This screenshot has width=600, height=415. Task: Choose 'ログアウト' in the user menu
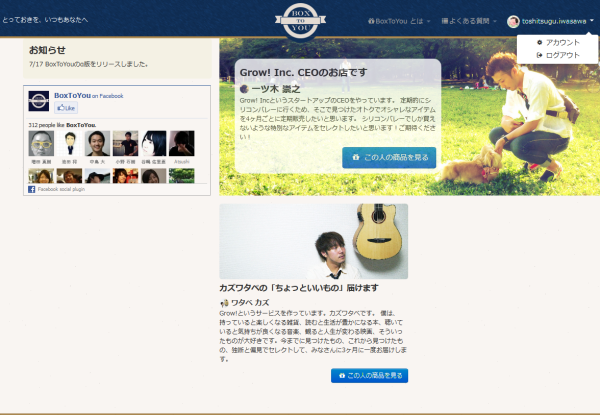point(558,55)
